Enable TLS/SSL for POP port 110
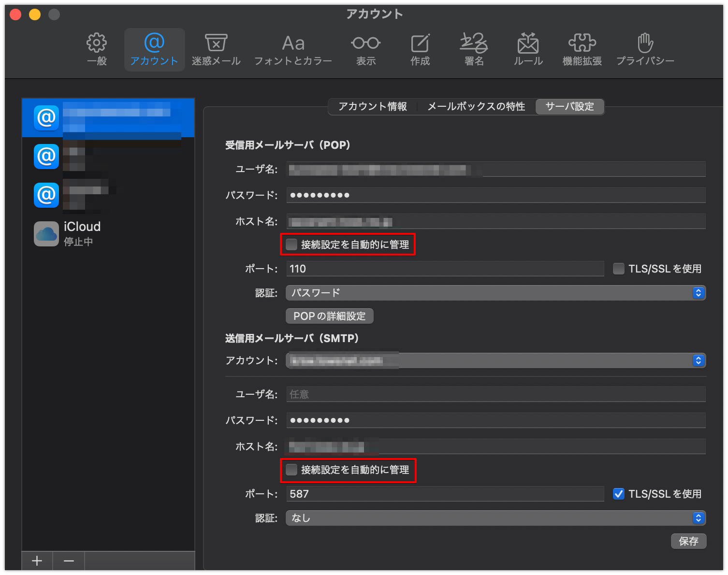 (x=619, y=269)
